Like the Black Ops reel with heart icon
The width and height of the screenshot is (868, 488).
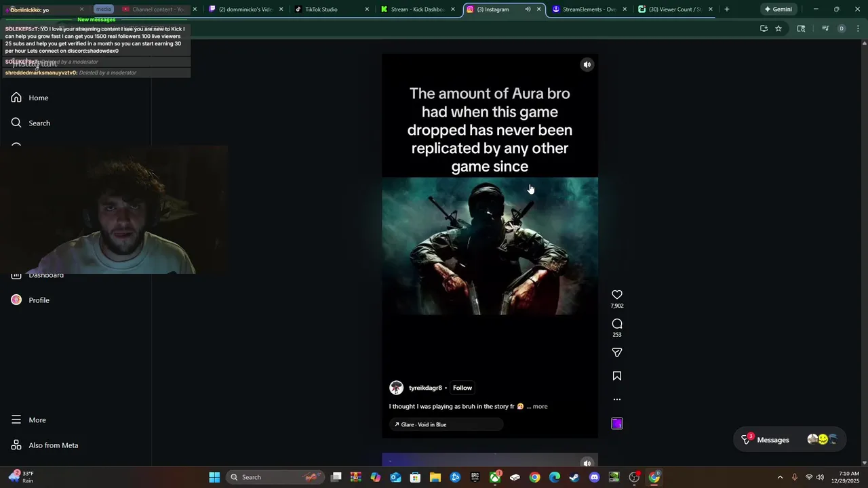point(617,295)
